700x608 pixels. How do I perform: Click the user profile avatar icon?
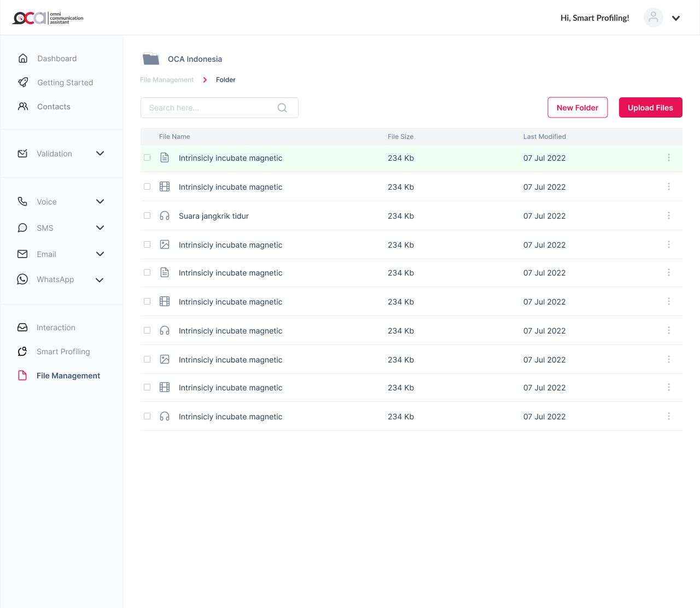pos(653,17)
